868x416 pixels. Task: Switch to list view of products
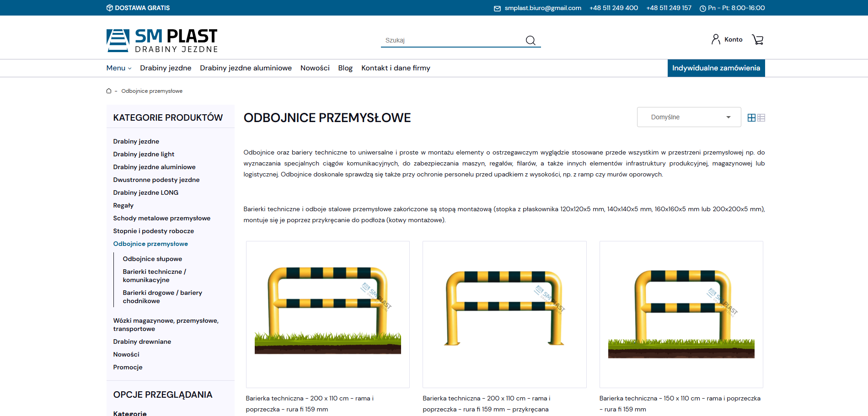point(761,117)
